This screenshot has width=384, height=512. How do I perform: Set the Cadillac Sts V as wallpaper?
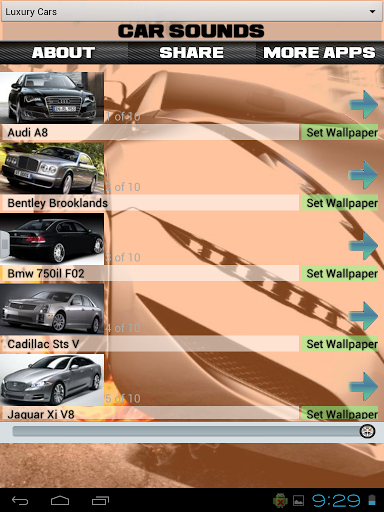(x=340, y=344)
